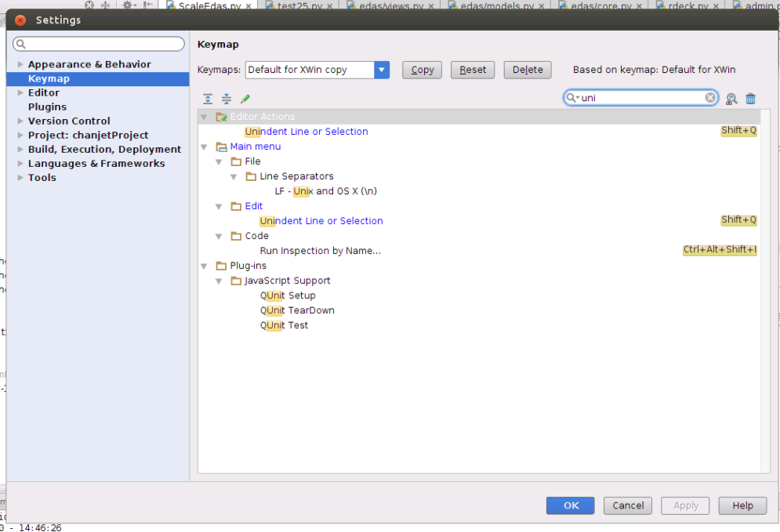Open the Keymaps dropdown arrow
The width and height of the screenshot is (780, 532).
(382, 70)
